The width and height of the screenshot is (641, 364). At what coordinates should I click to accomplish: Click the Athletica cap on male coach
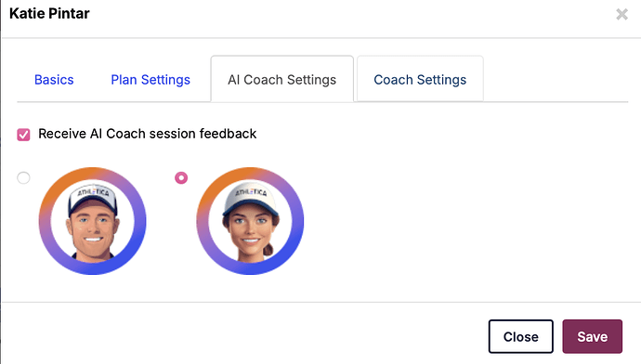click(93, 196)
